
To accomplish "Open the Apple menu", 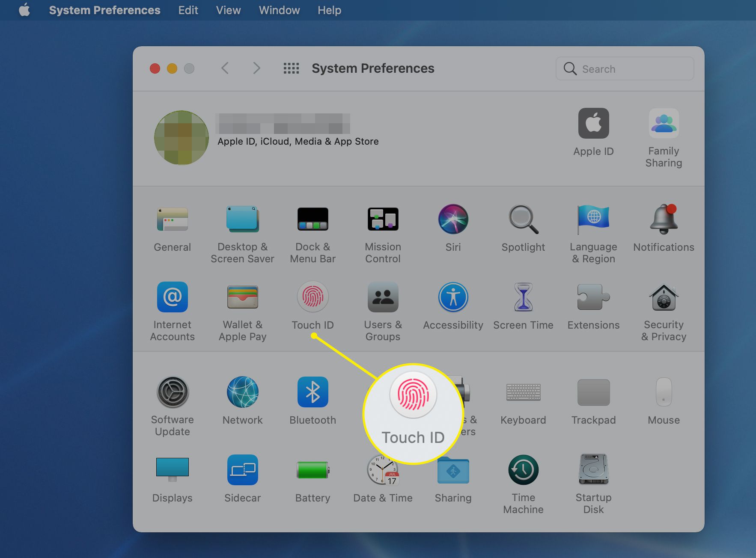I will tap(24, 10).
